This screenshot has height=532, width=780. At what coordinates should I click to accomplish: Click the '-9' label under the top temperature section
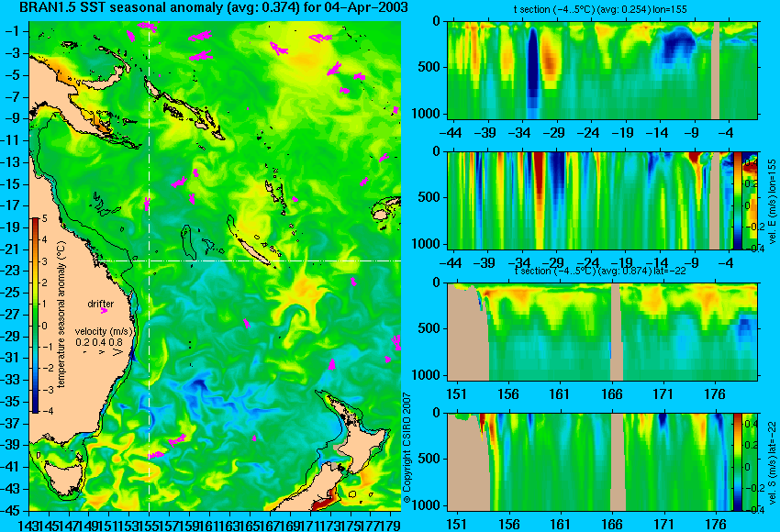[x=694, y=133]
